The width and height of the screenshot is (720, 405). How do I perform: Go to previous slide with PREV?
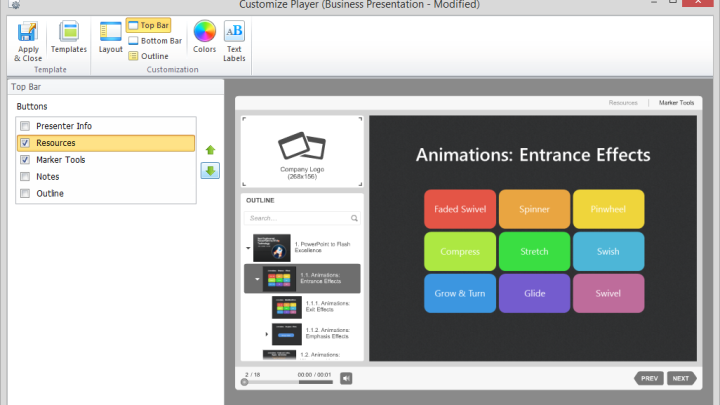(x=649, y=378)
